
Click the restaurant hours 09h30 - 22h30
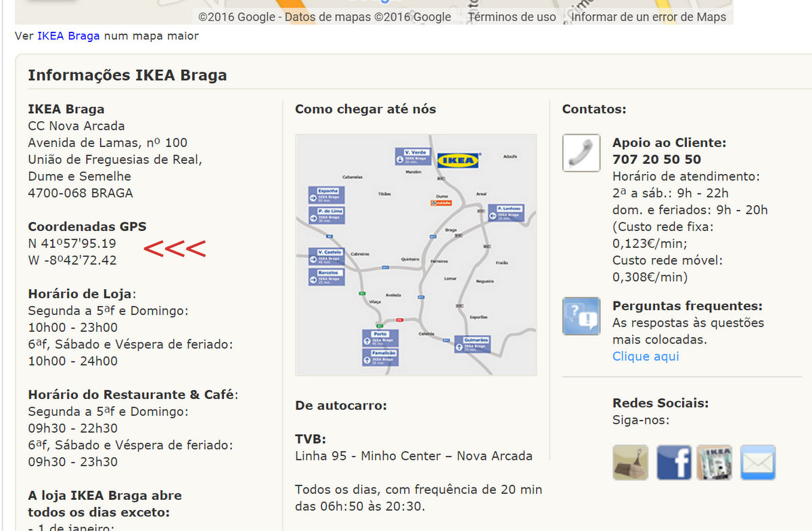pos(72,428)
